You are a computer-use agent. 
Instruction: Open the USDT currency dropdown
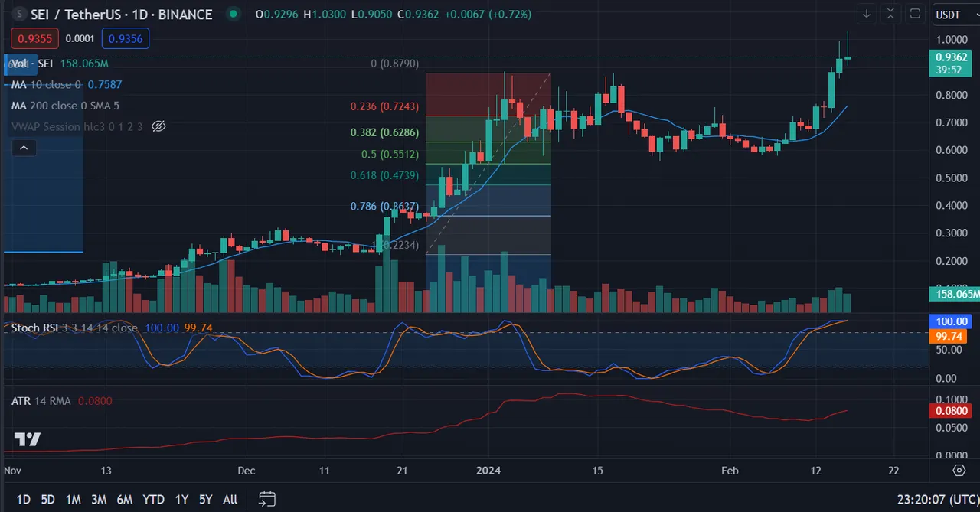coord(954,15)
